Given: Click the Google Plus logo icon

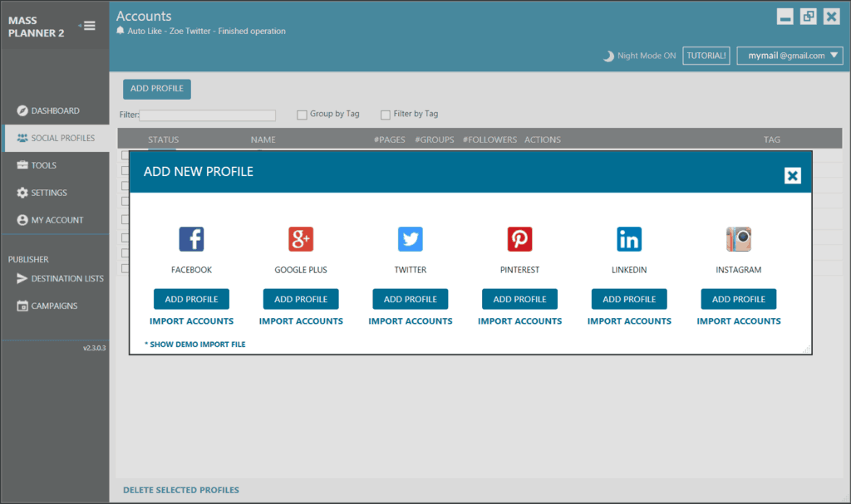Looking at the screenshot, I should [x=301, y=239].
